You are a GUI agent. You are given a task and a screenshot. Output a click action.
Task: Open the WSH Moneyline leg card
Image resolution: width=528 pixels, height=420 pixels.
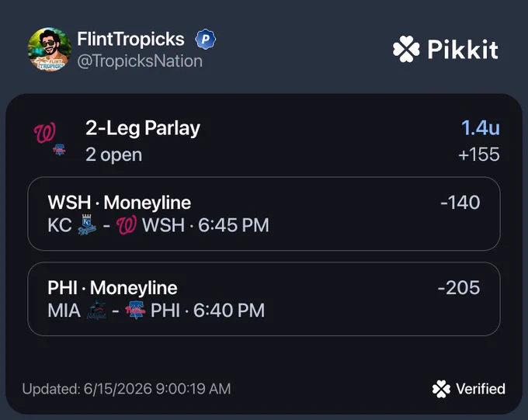click(264, 213)
